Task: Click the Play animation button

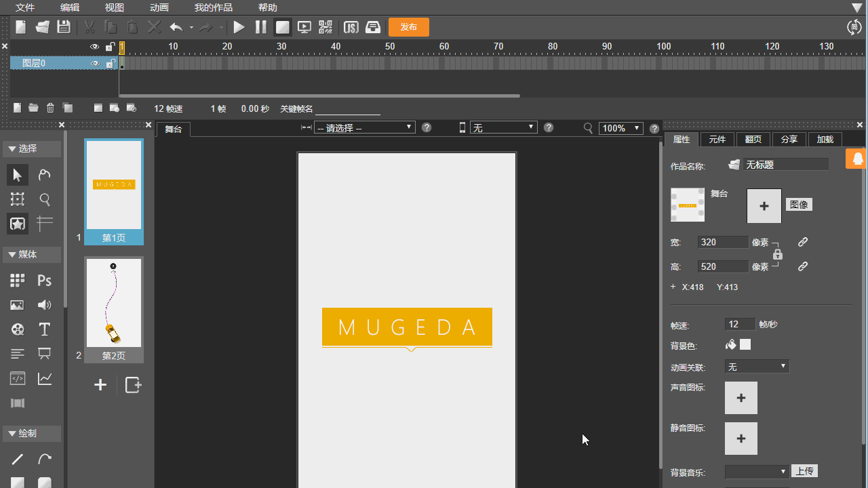Action: click(239, 28)
